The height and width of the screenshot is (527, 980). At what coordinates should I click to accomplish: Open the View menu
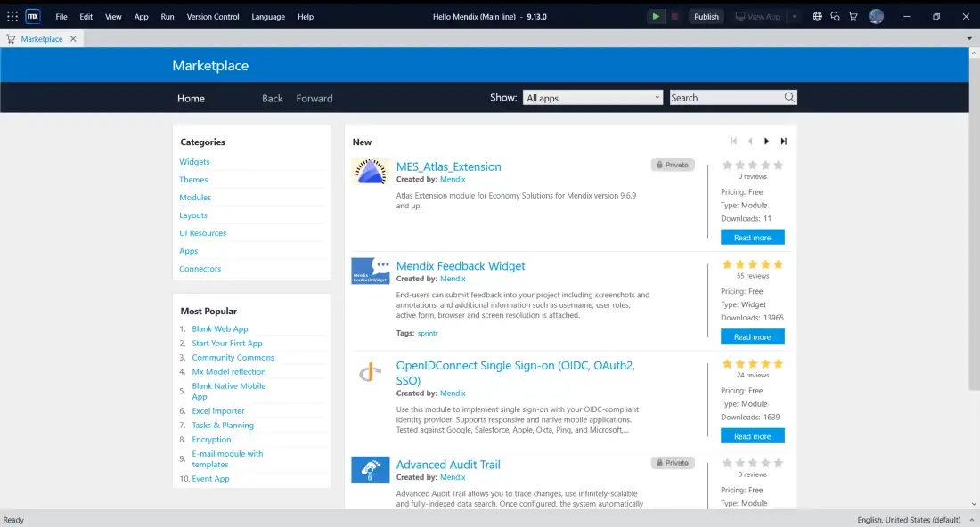tap(113, 17)
